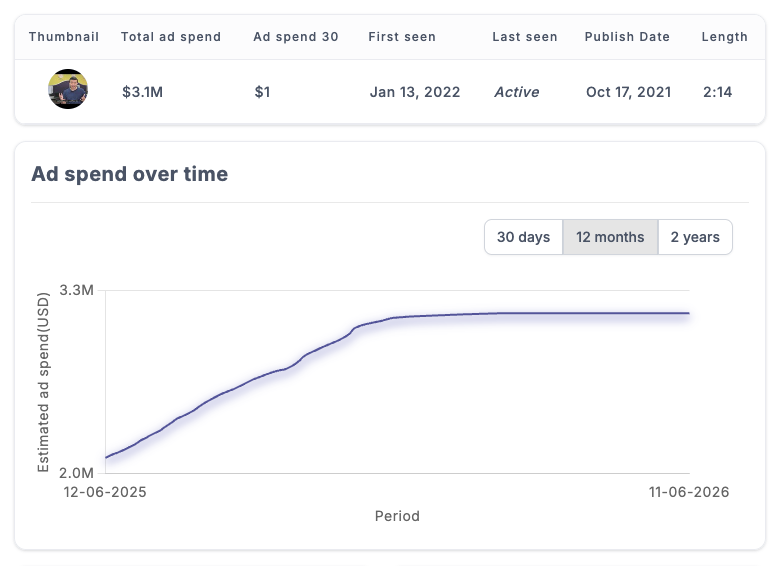Click the Length column header

pos(725,37)
